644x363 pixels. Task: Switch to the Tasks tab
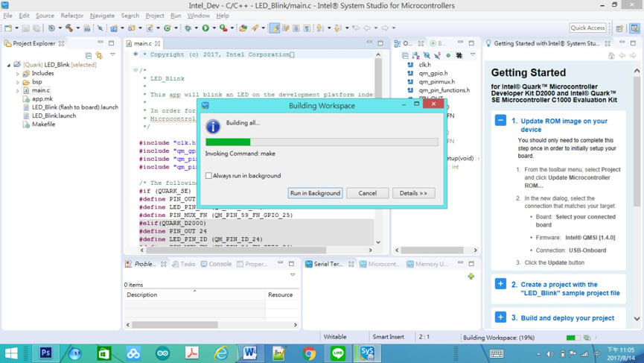pos(183,264)
